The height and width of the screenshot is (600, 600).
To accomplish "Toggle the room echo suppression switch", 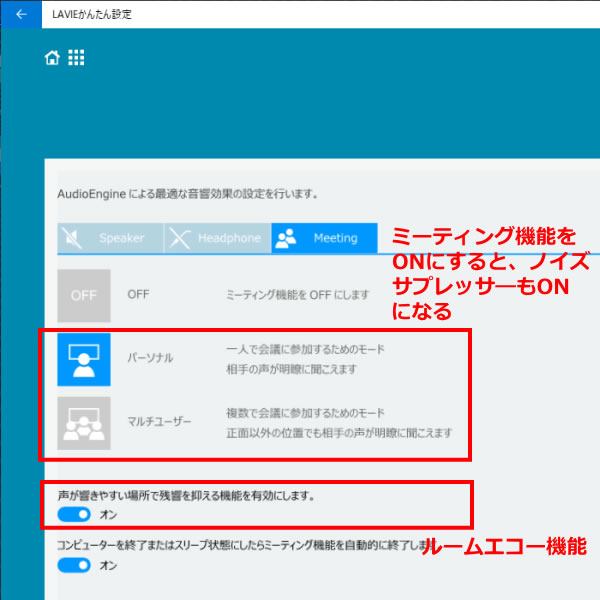I will pos(74,514).
